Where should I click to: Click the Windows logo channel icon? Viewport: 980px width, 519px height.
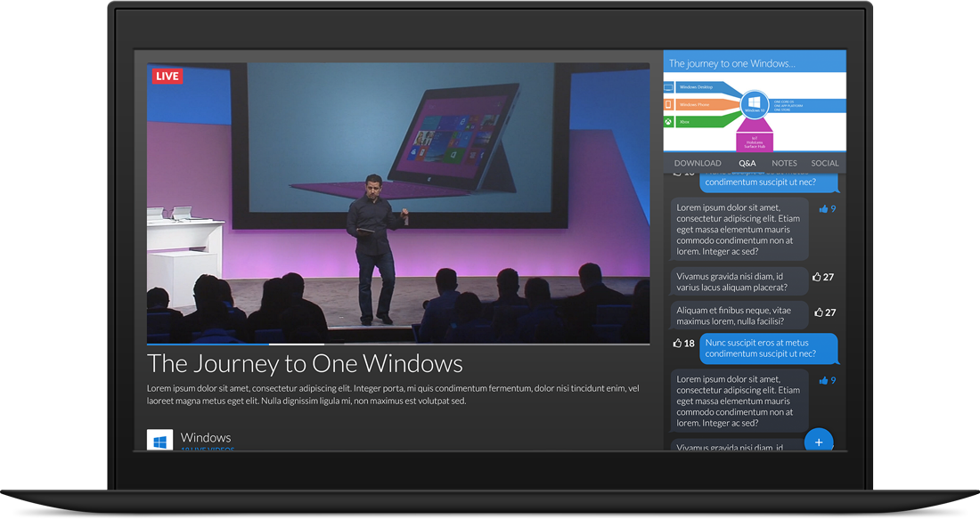[x=159, y=440]
